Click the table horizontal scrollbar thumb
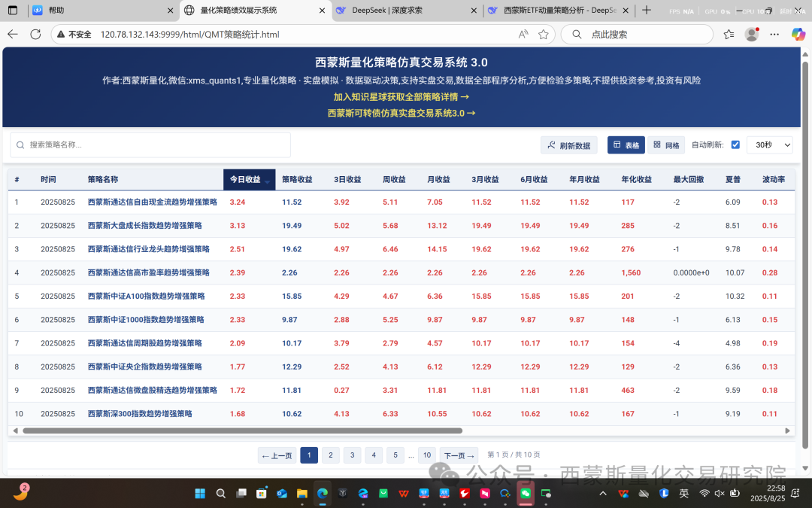812x508 pixels. 242,430
